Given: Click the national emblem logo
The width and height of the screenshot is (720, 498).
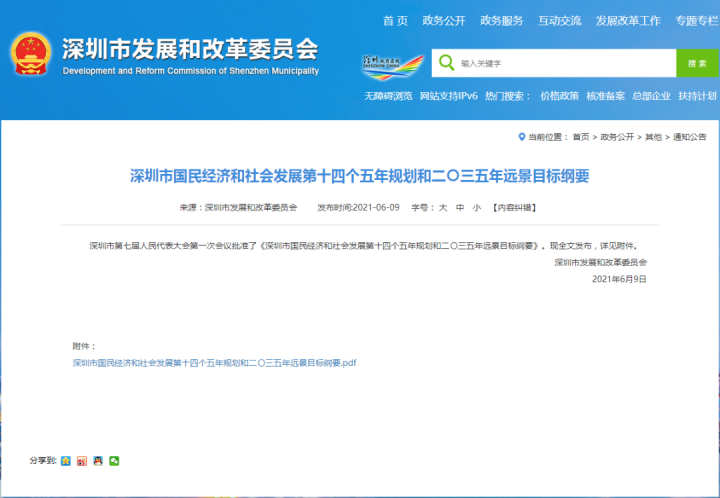Looking at the screenshot, I should coord(31,53).
